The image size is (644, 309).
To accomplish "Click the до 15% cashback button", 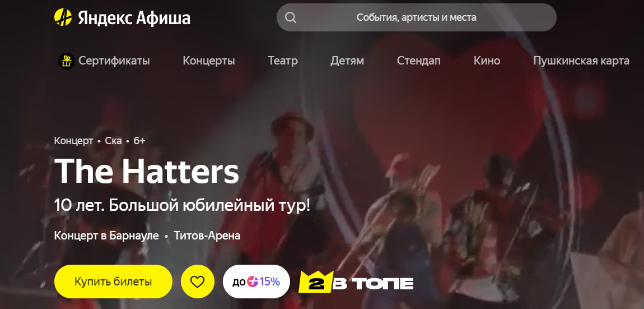I will point(256,282).
